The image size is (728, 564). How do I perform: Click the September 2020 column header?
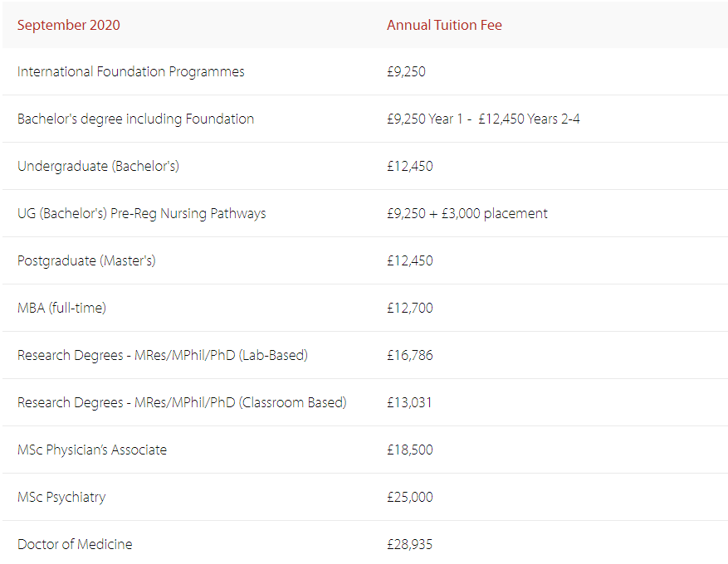[x=69, y=25]
